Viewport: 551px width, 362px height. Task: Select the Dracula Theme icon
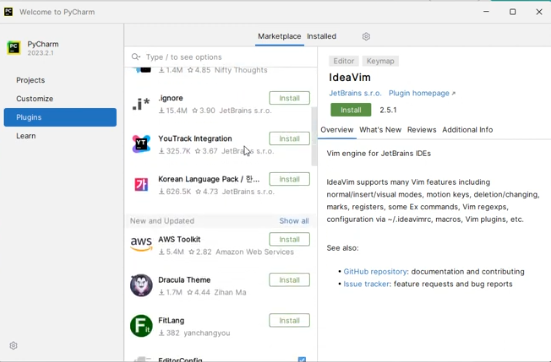click(141, 285)
